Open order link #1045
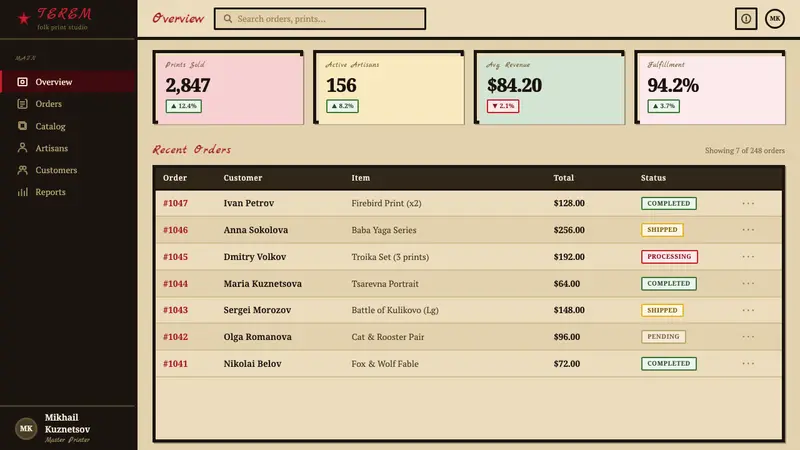 coord(175,257)
